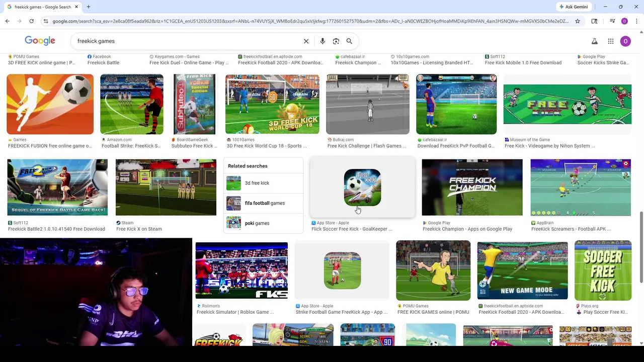Clear the search box with the X icon

click(x=306, y=41)
